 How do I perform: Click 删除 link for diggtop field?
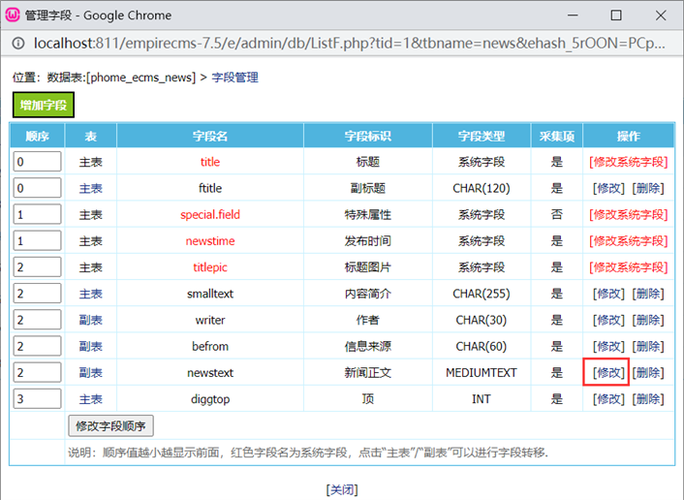[x=648, y=399]
